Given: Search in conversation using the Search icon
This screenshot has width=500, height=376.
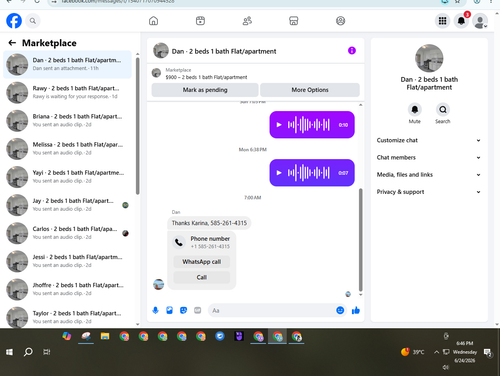Looking at the screenshot, I should [443, 109].
